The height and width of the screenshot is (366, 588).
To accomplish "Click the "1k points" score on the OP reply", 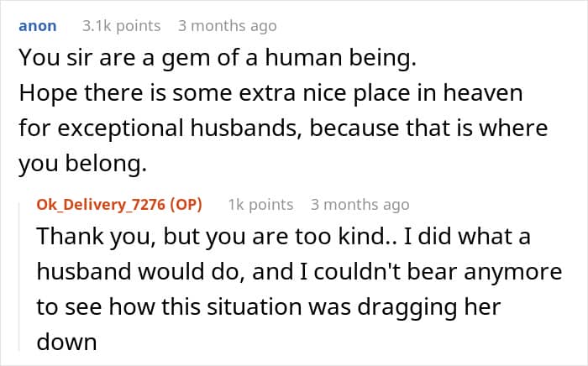I will tap(260, 204).
